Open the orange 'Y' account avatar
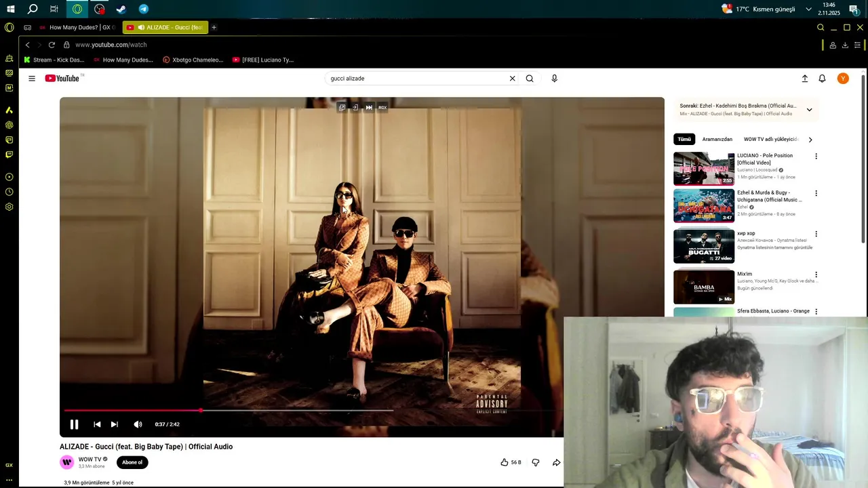Image resolution: width=868 pixels, height=488 pixels. (x=843, y=79)
